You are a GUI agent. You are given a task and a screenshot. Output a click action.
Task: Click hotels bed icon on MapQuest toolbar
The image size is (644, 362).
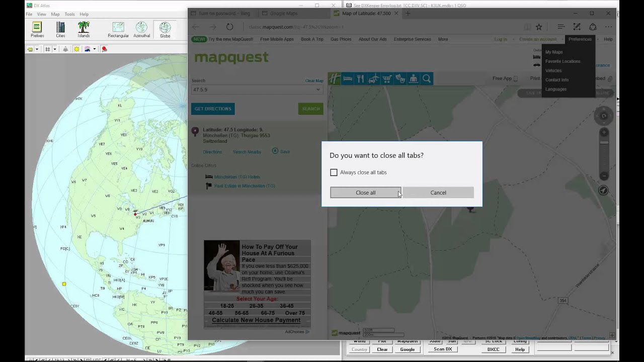(348, 78)
